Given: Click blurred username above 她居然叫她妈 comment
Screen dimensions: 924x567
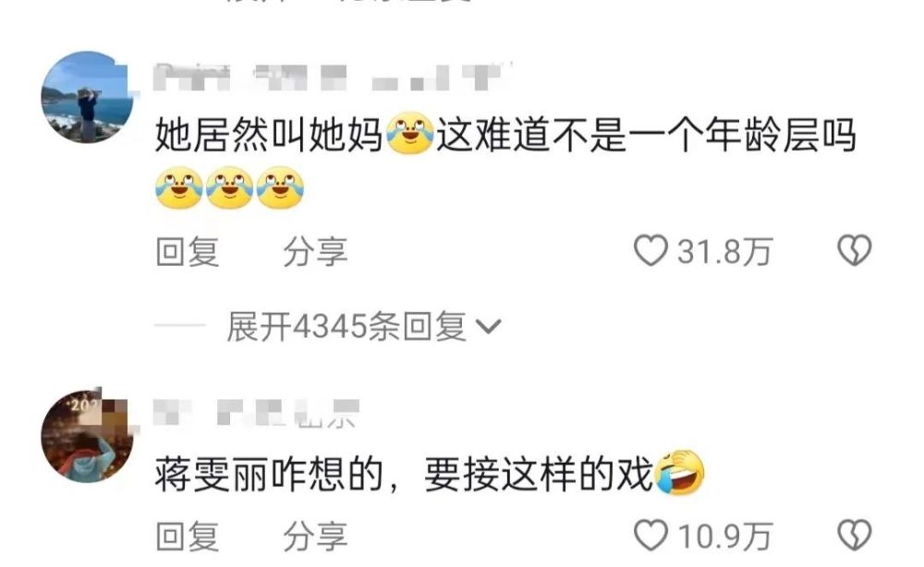Looking at the screenshot, I should coord(333,77).
